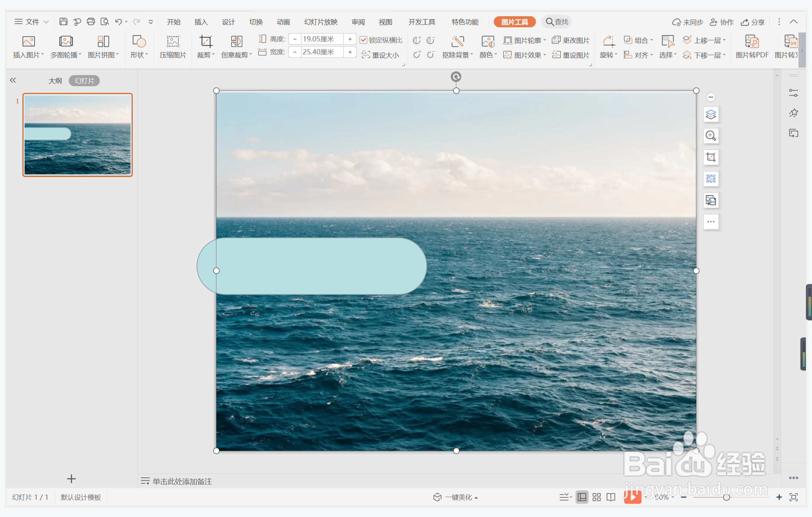Screen dimensions: 812x517
Task: Click the Find (查找) search button
Action: click(557, 22)
